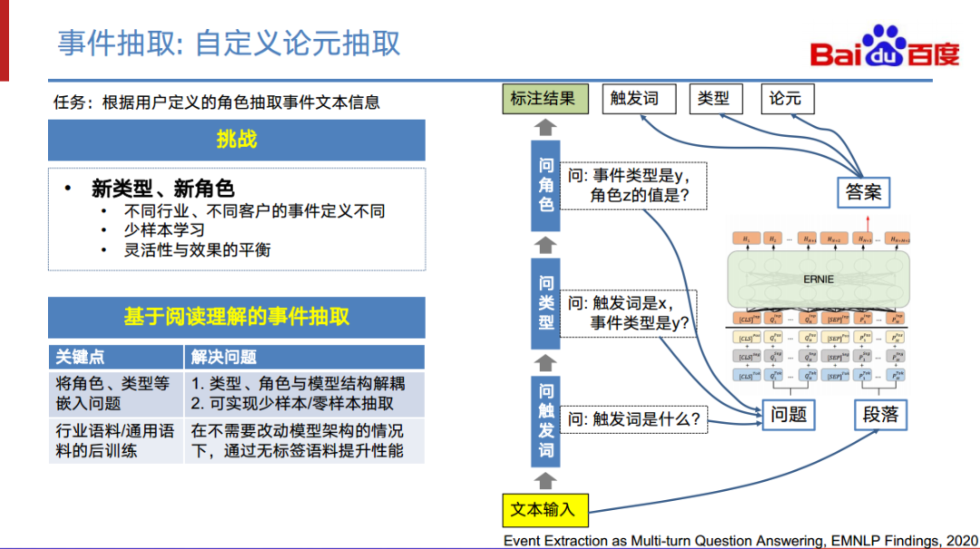Click the green 标注结果 box
Screen dimensions: 980x549
click(x=545, y=99)
